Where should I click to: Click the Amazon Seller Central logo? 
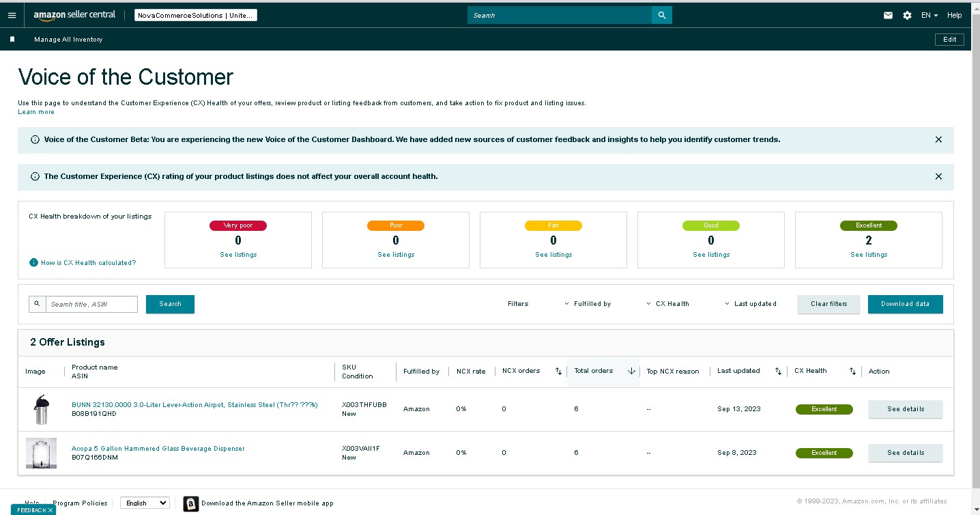(74, 15)
